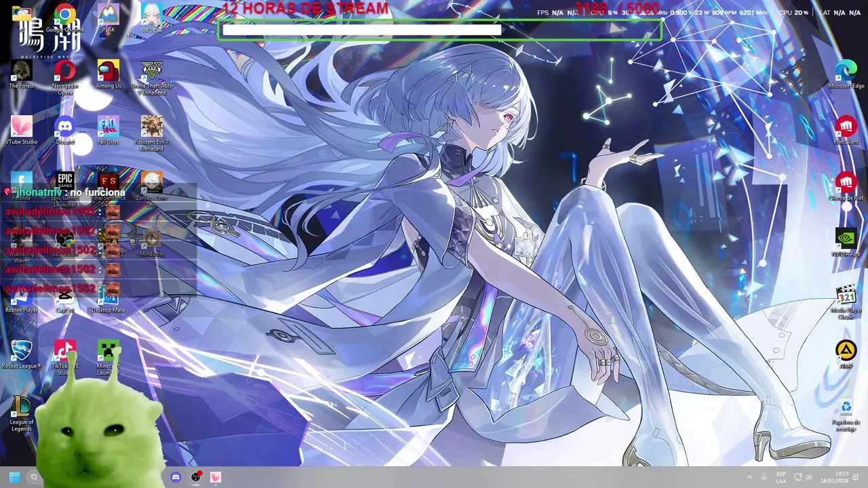Switch to Discord in taskbar
The height and width of the screenshot is (488, 868).
click(176, 477)
